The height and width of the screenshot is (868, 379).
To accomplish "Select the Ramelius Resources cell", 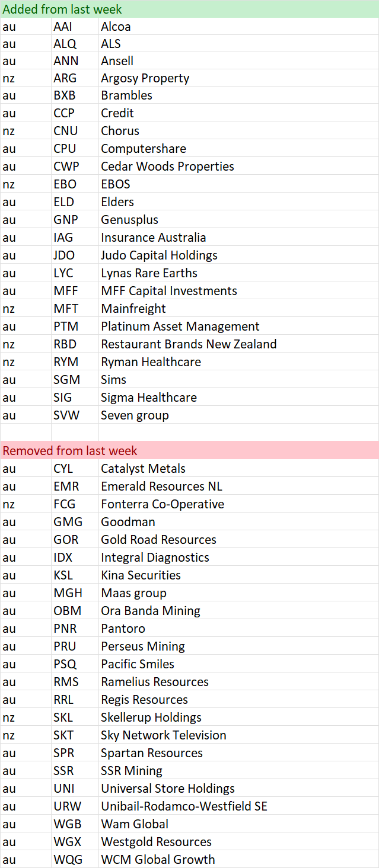I will (238, 681).
